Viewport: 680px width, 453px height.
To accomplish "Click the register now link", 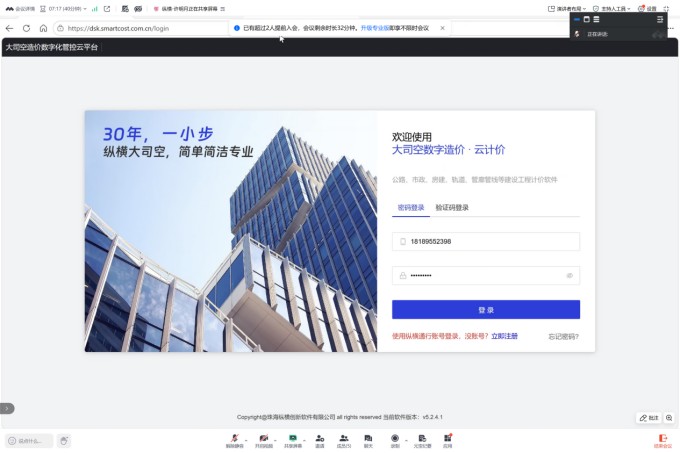I will click(x=504, y=336).
